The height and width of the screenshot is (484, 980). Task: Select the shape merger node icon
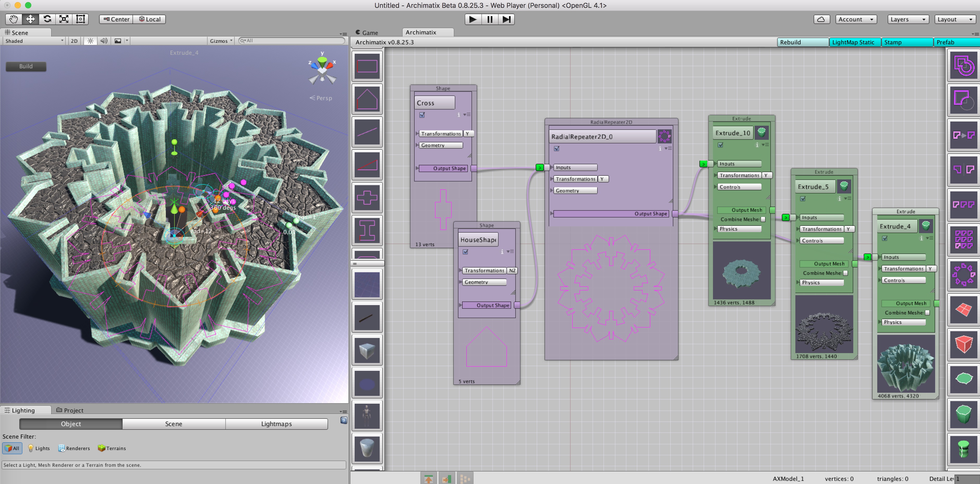pyautogui.click(x=963, y=66)
